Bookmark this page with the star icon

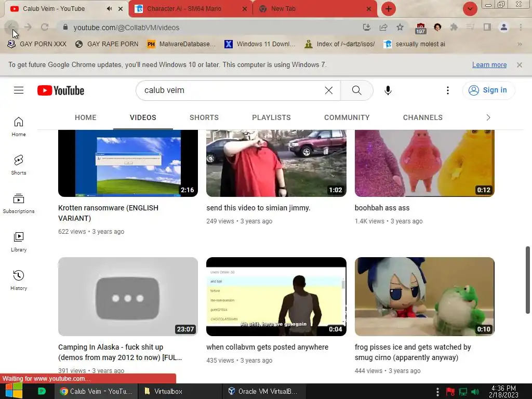tap(400, 27)
